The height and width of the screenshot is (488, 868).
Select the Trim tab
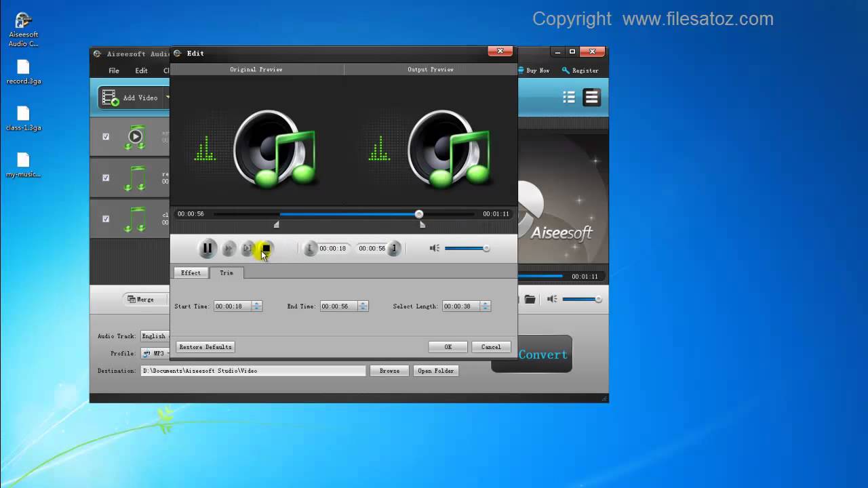226,272
